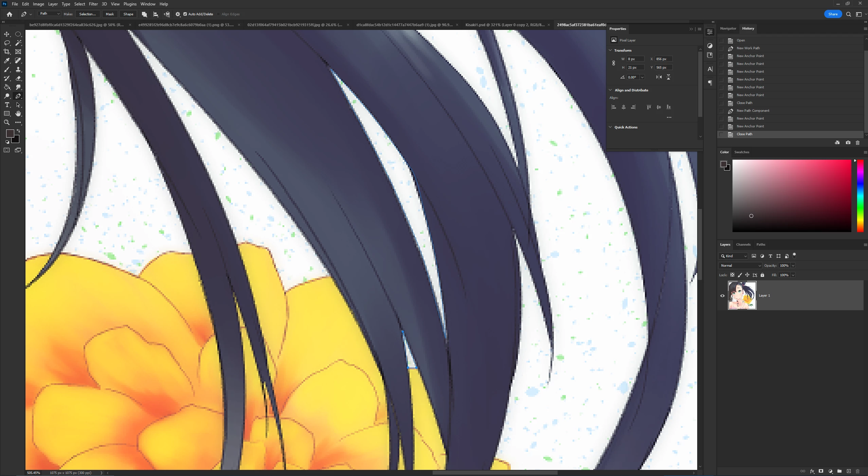Select the Magic Wand tool
Image resolution: width=868 pixels, height=476 pixels.
point(18,43)
